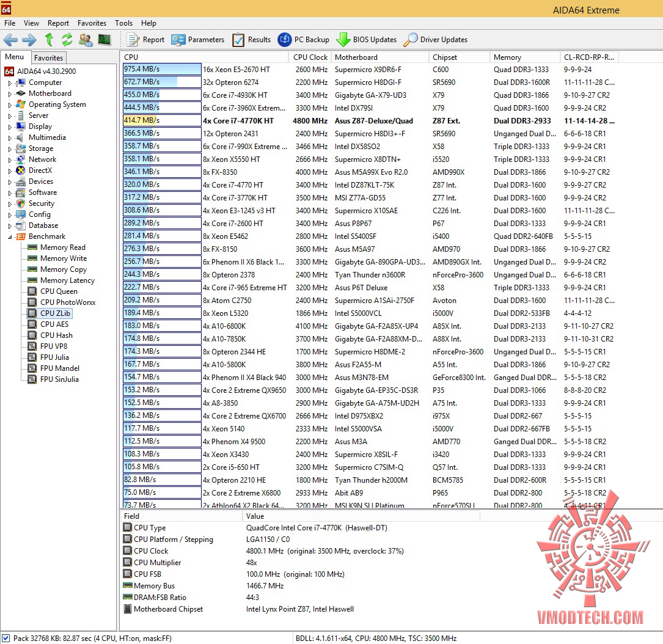Viewport: 663px width, 644px height.
Task: Select the Memory Read benchmark
Action: click(56, 247)
